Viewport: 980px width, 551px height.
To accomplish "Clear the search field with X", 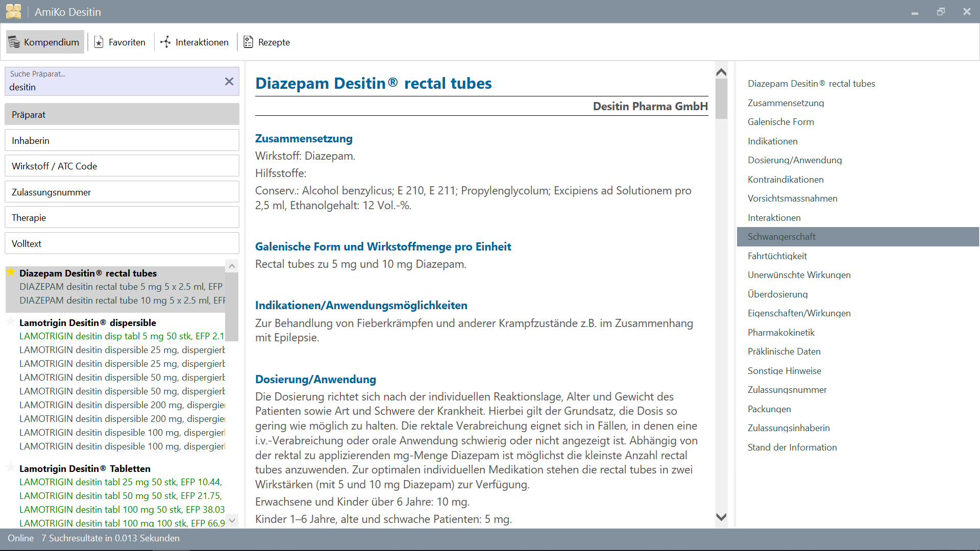I will (x=229, y=82).
